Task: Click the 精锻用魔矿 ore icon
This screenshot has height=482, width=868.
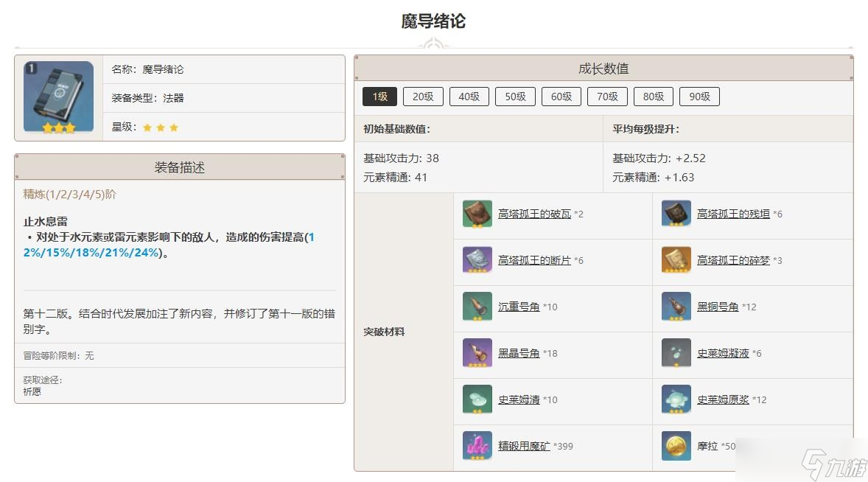Action: pyautogui.click(x=477, y=446)
